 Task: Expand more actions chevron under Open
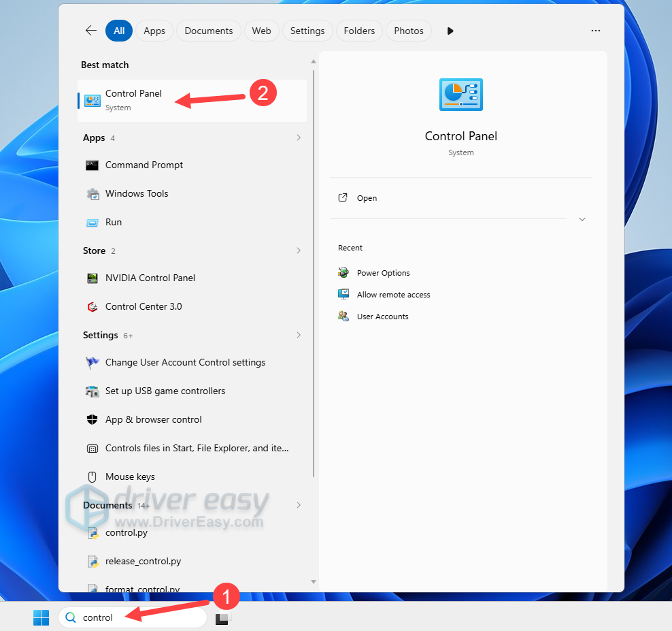(582, 219)
